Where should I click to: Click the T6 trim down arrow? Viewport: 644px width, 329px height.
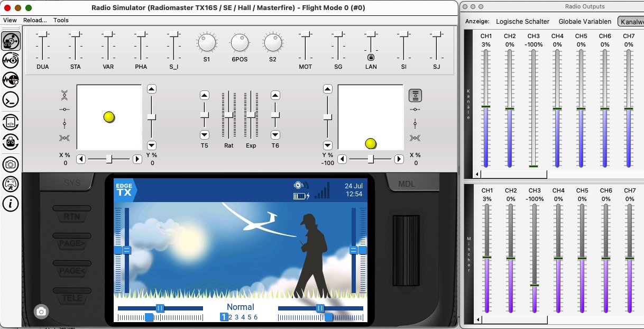(275, 134)
